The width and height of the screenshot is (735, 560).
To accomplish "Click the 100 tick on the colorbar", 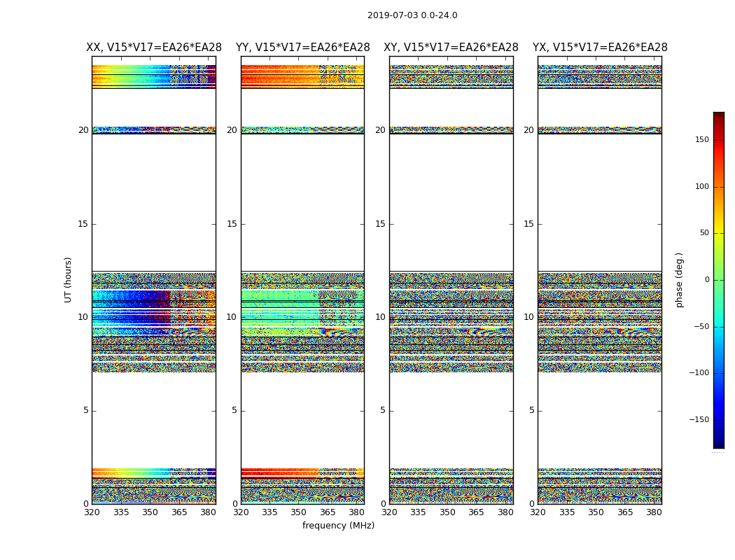I will [x=702, y=186].
